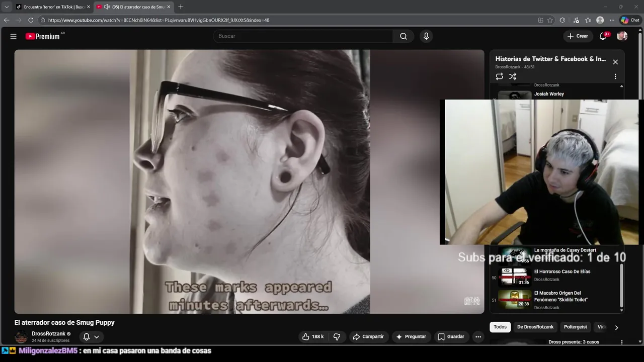Reload the page
This screenshot has width=644, height=362.
[31, 20]
